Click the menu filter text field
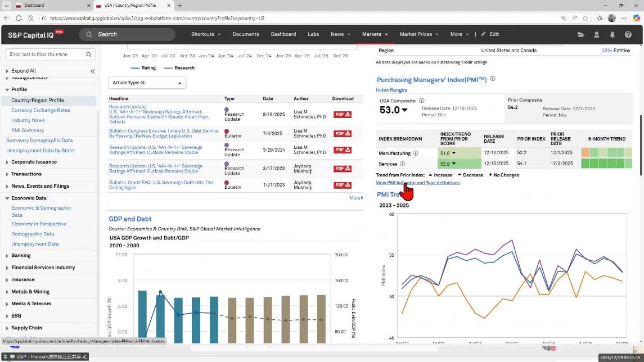The image size is (644, 362). 46,55
